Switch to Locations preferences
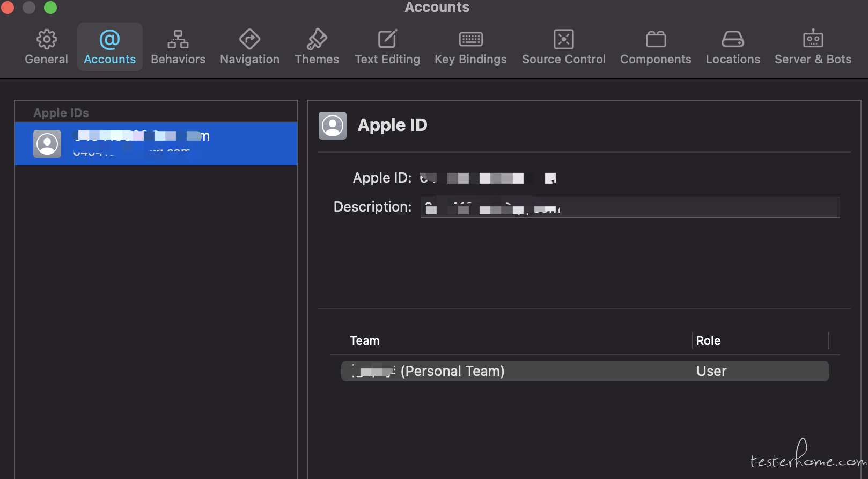The height and width of the screenshot is (479, 868). [733, 47]
